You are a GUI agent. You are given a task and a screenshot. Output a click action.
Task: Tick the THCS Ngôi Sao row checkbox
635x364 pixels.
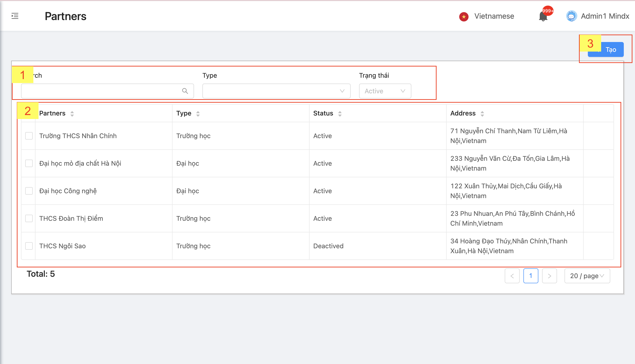coord(29,246)
